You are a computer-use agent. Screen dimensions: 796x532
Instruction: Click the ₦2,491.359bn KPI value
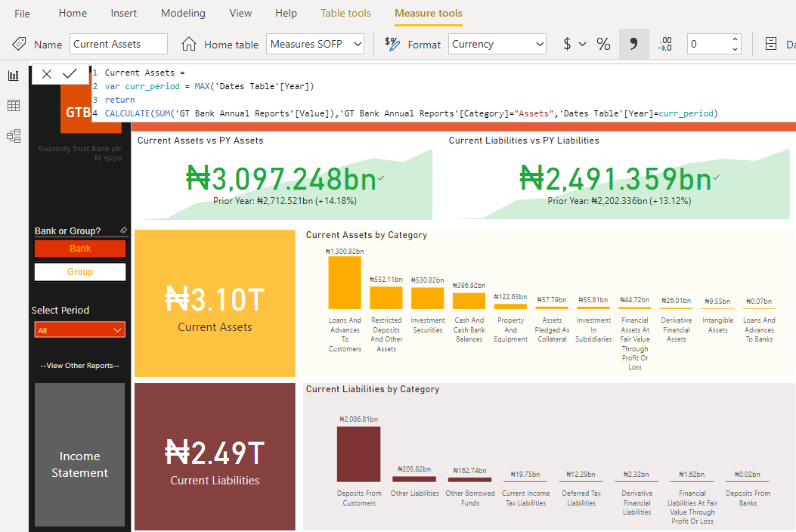pyautogui.click(x=615, y=178)
